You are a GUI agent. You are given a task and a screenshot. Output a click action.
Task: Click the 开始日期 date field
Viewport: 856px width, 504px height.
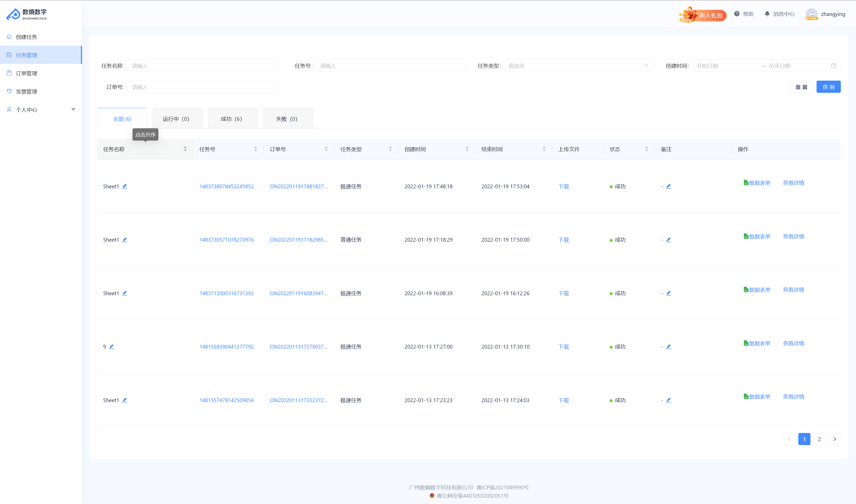(725, 66)
